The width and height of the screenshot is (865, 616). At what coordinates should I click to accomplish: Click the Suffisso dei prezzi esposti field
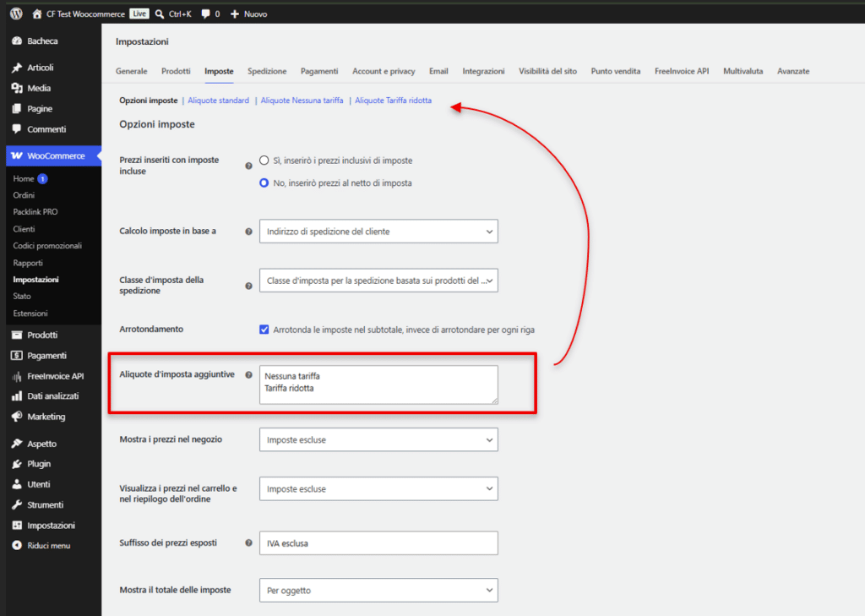[378, 543]
